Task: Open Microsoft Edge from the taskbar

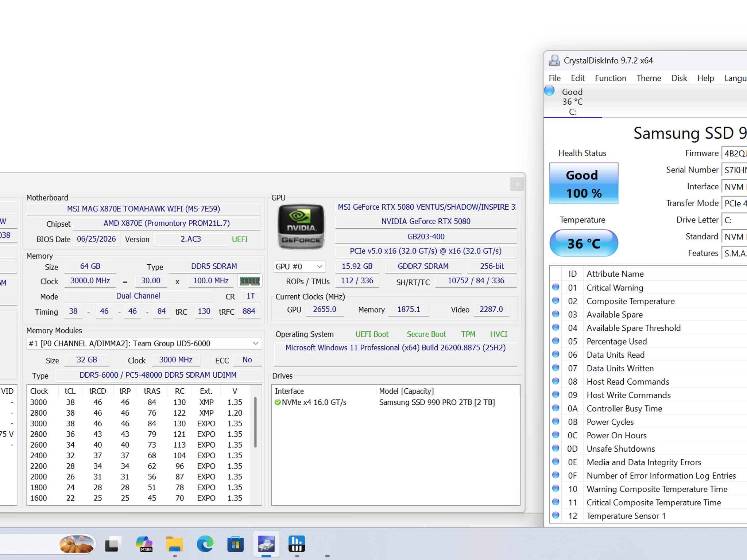Action: pyautogui.click(x=205, y=544)
